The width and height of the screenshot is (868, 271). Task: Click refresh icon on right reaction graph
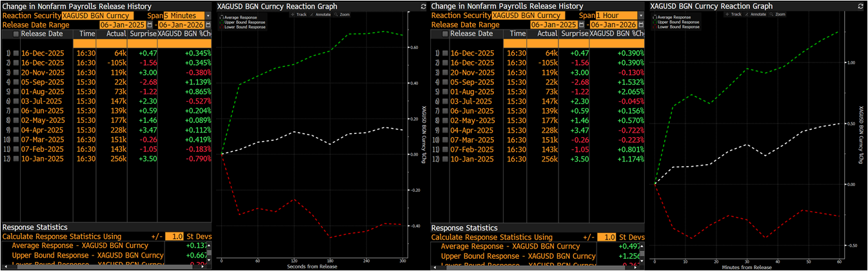tap(860, 6)
